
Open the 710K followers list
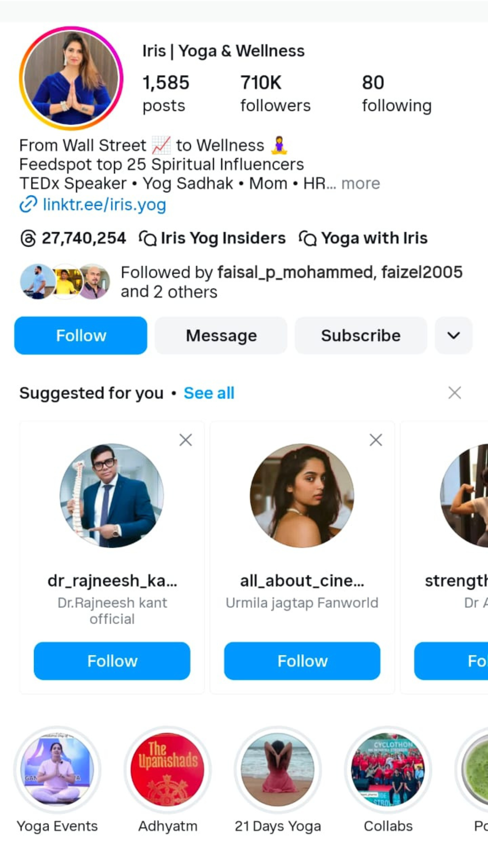(x=275, y=93)
